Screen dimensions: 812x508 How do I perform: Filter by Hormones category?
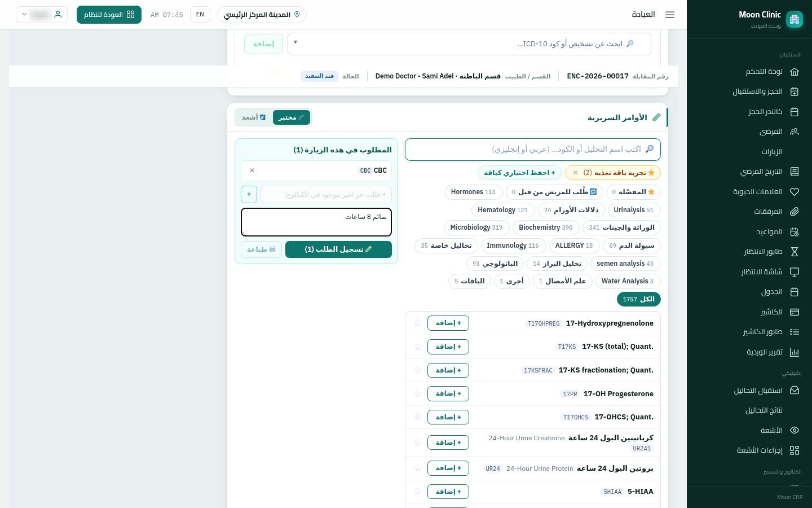coord(473,192)
